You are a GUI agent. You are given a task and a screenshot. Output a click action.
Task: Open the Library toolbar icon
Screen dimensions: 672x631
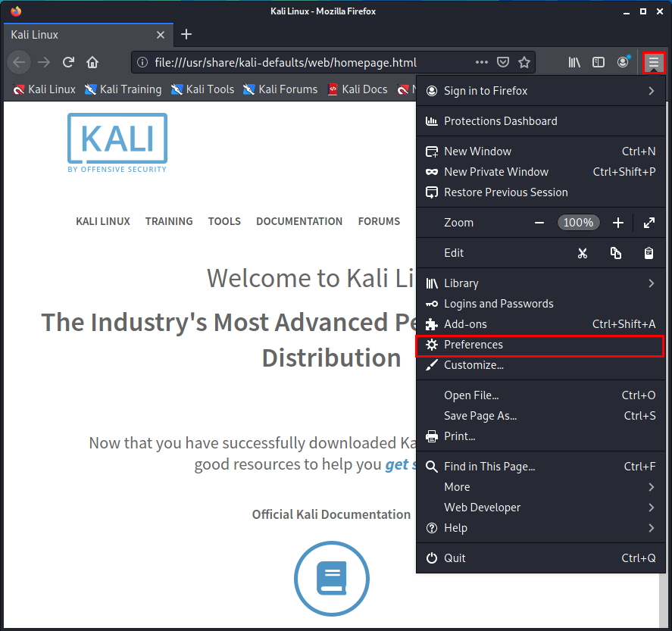pyautogui.click(x=574, y=63)
